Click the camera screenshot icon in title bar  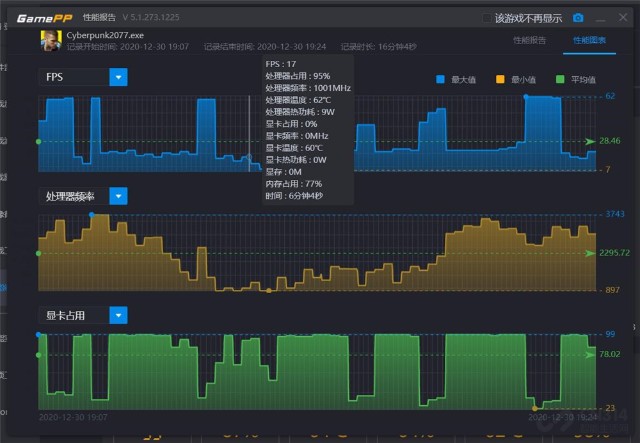pos(578,18)
